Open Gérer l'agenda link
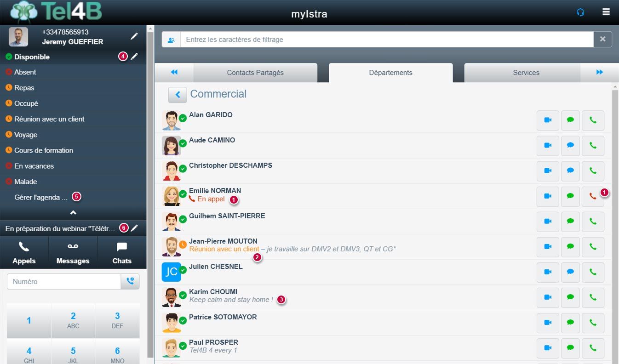Image resolution: width=619 pixels, height=364 pixels. click(41, 197)
